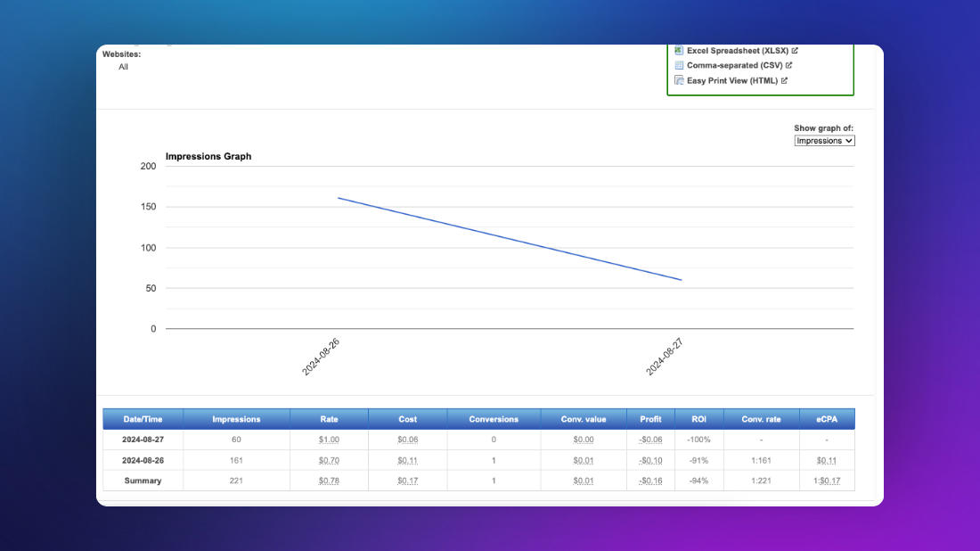Click the CSV table icon

point(679,65)
